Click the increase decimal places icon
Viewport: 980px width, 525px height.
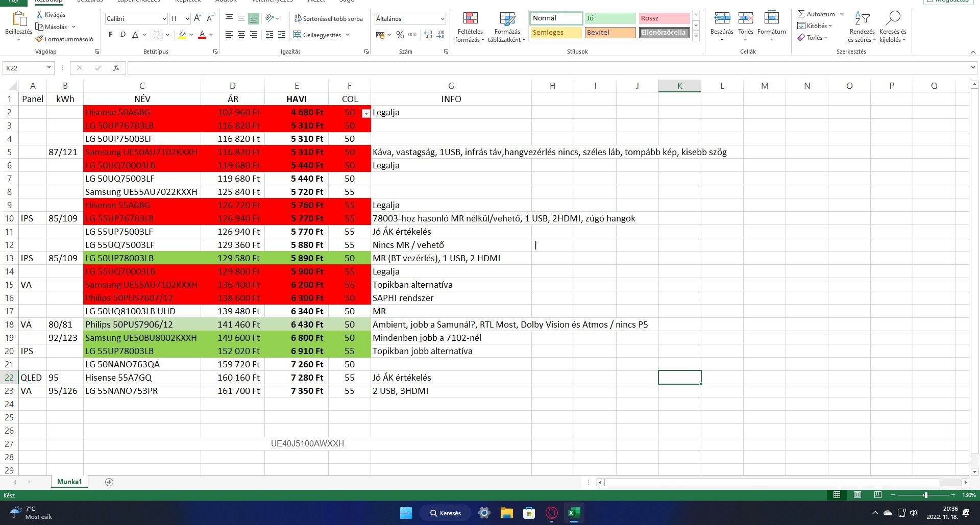pos(428,35)
